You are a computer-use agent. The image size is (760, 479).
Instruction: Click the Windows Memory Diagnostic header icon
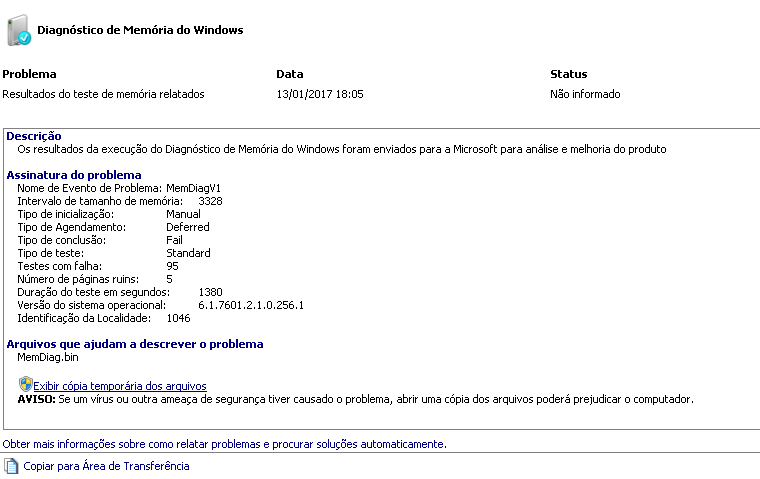click(19, 30)
